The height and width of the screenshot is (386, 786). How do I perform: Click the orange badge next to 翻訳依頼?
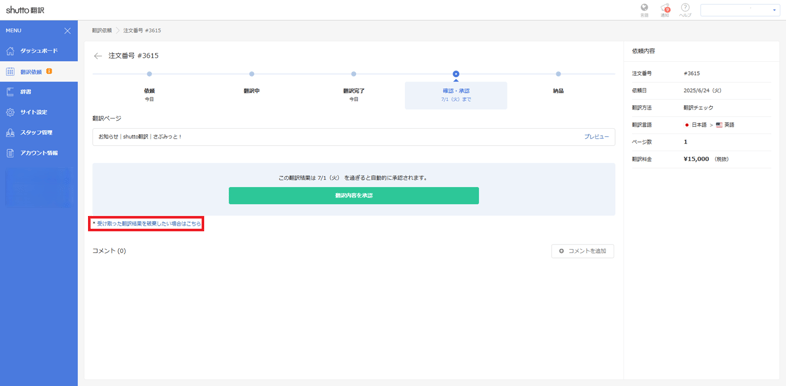[49, 71]
